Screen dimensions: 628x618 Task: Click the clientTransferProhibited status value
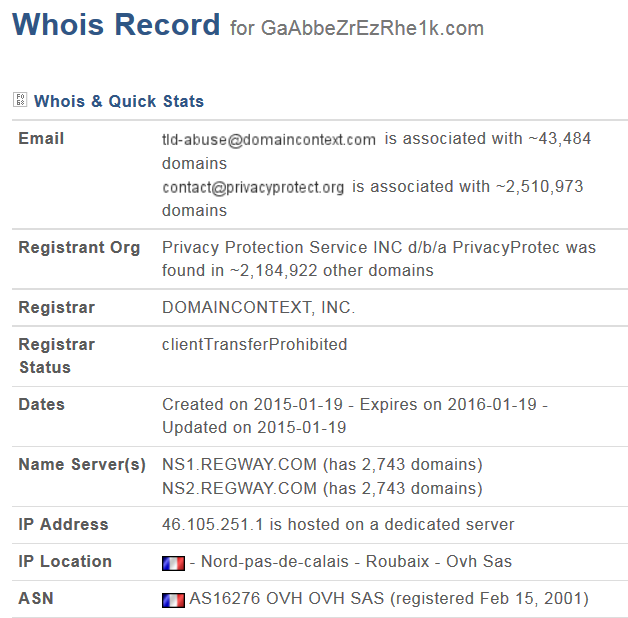[255, 345]
